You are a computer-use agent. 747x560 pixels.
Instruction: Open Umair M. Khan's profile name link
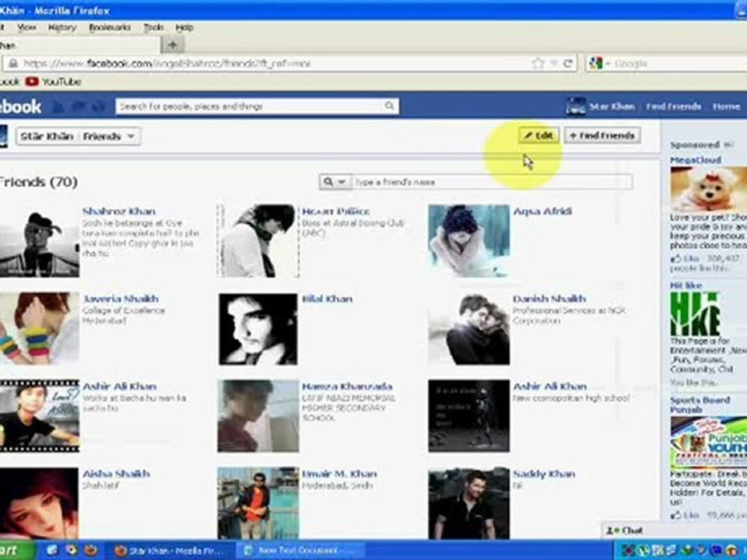point(339,474)
